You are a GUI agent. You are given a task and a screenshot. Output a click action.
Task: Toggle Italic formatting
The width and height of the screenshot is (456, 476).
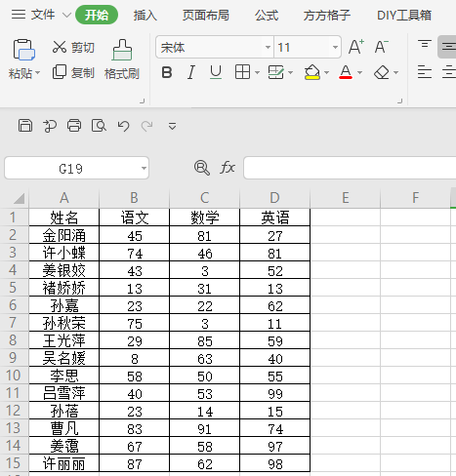pyautogui.click(x=191, y=72)
